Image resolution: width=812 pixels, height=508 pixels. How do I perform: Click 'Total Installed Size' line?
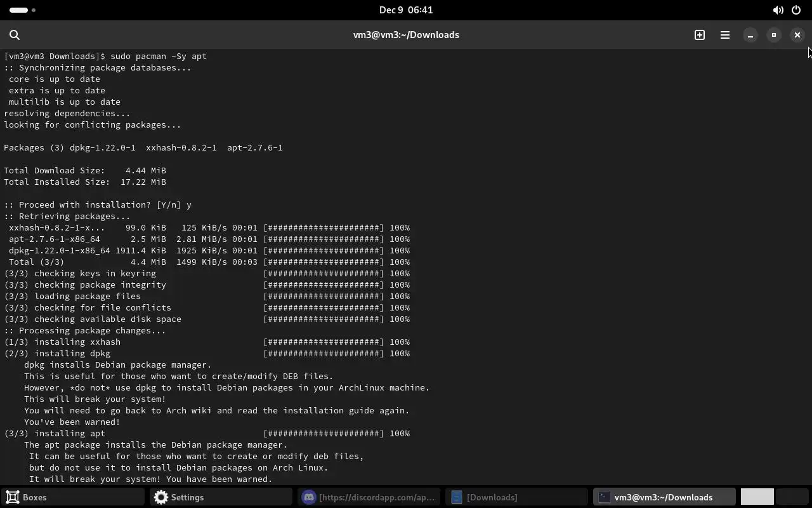coord(85,182)
